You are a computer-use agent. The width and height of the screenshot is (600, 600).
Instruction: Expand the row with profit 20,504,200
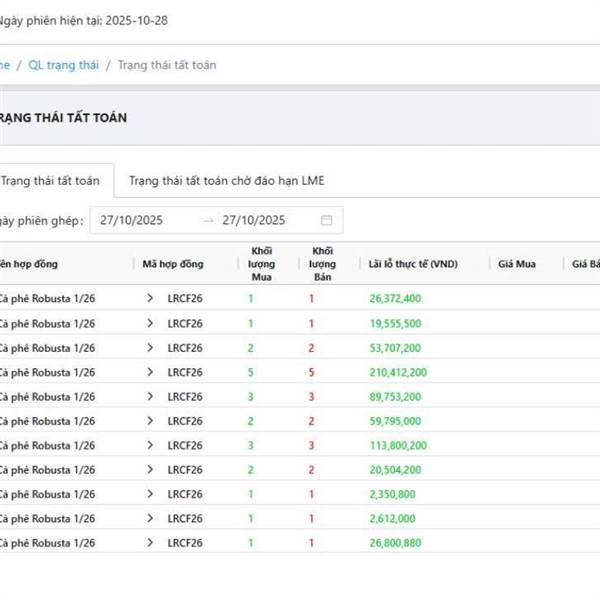point(150,470)
